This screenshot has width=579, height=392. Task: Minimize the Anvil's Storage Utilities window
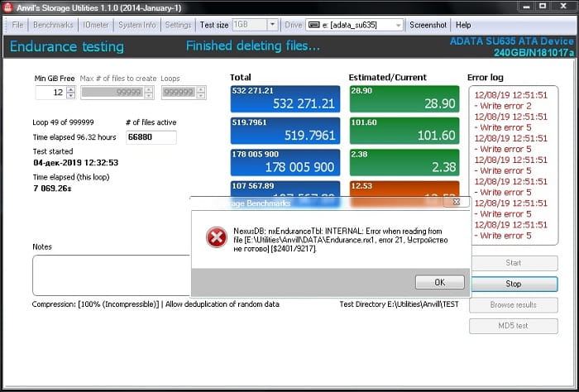click(x=527, y=7)
